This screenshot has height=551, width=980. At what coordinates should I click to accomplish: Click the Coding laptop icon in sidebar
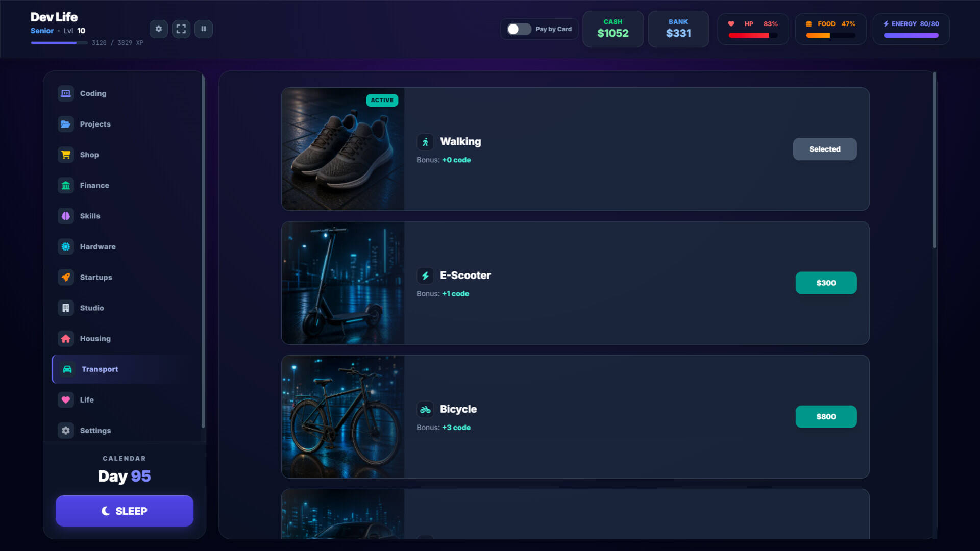point(66,93)
